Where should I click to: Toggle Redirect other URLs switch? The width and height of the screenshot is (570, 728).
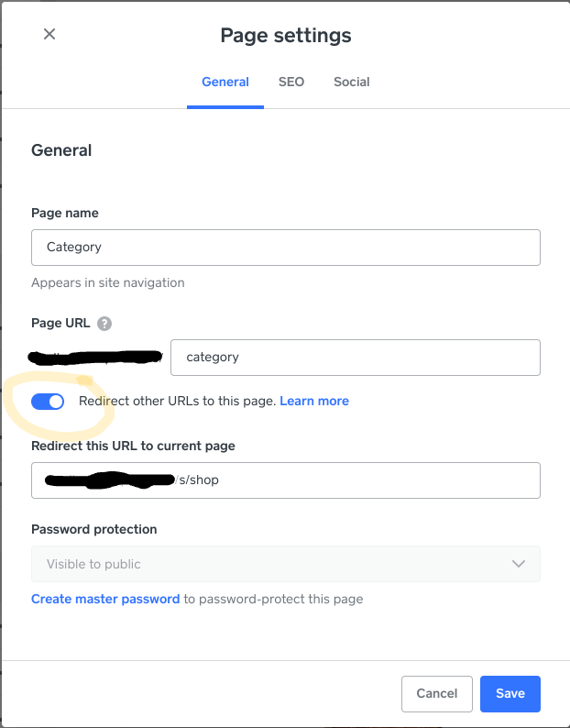tap(48, 402)
